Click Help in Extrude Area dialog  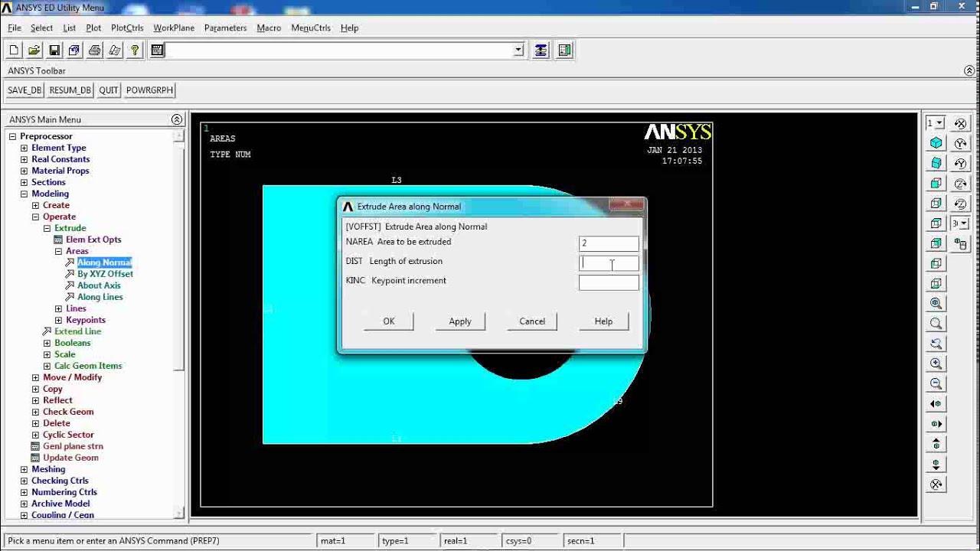[x=603, y=321]
